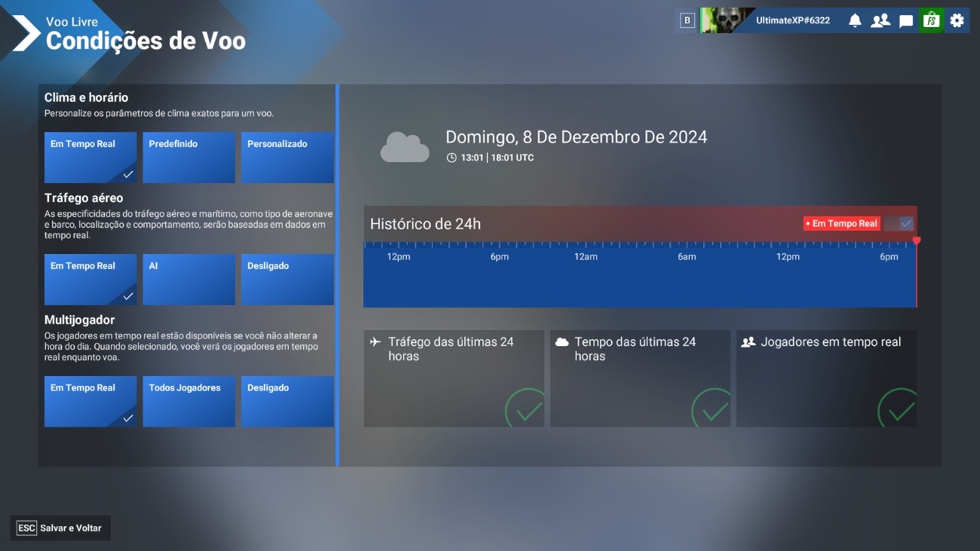This screenshot has width=980, height=551.
Task: Open the notifications bell icon
Action: tap(855, 20)
